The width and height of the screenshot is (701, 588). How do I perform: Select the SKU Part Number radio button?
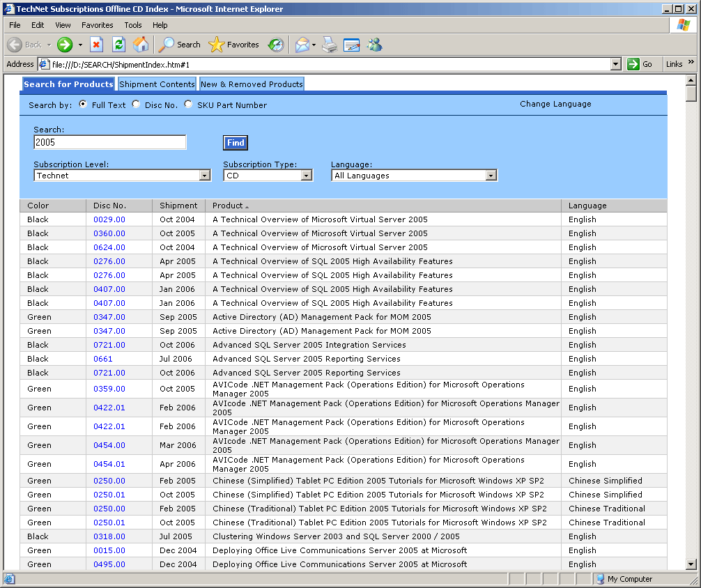click(x=188, y=105)
